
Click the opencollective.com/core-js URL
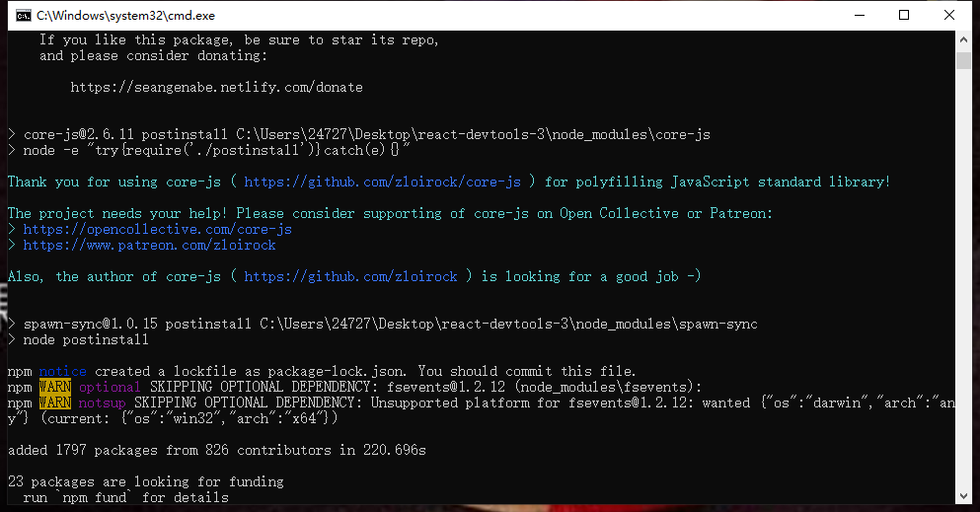158,229
